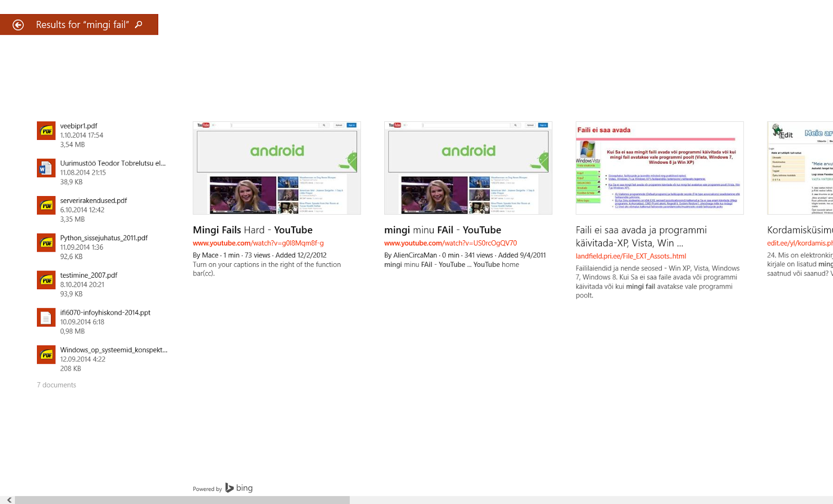Go back using the circled arrow button
Image resolution: width=833 pixels, height=504 pixels.
coord(18,25)
